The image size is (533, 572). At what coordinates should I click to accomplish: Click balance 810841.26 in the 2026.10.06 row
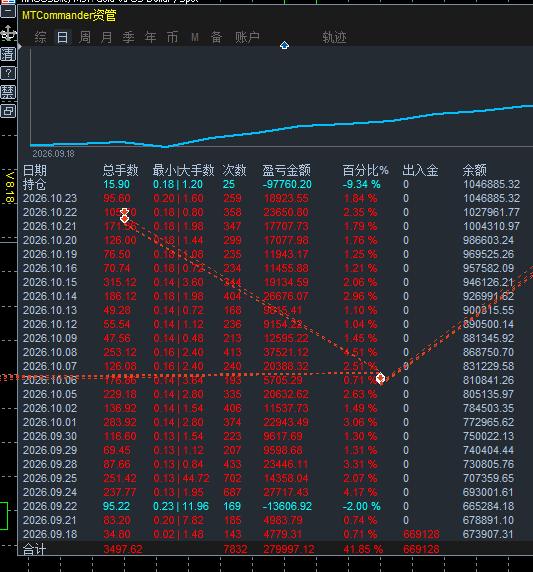coord(488,380)
